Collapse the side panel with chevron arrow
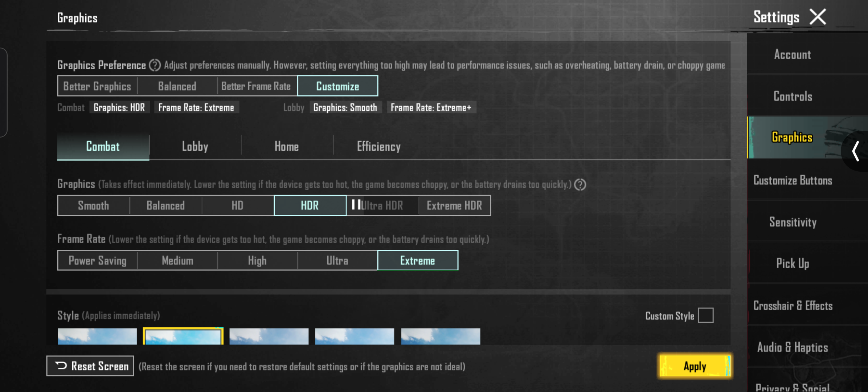The height and width of the screenshot is (392, 868). [856, 151]
